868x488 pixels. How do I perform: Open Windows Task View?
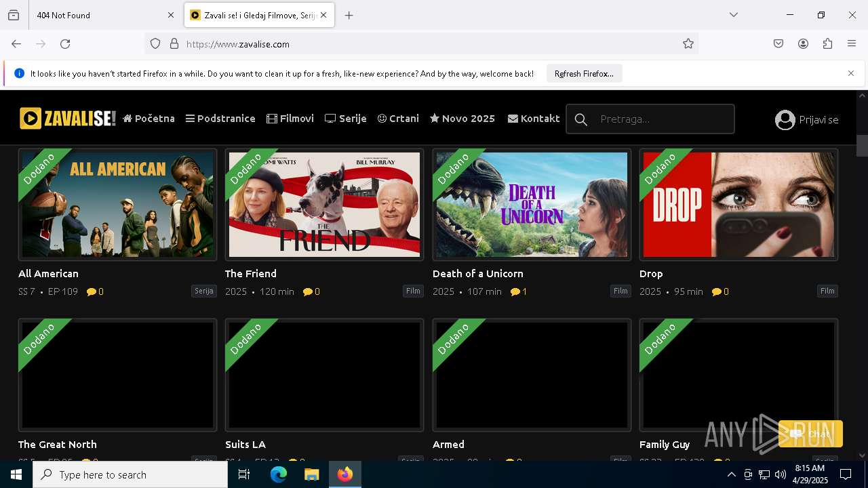[x=244, y=474]
